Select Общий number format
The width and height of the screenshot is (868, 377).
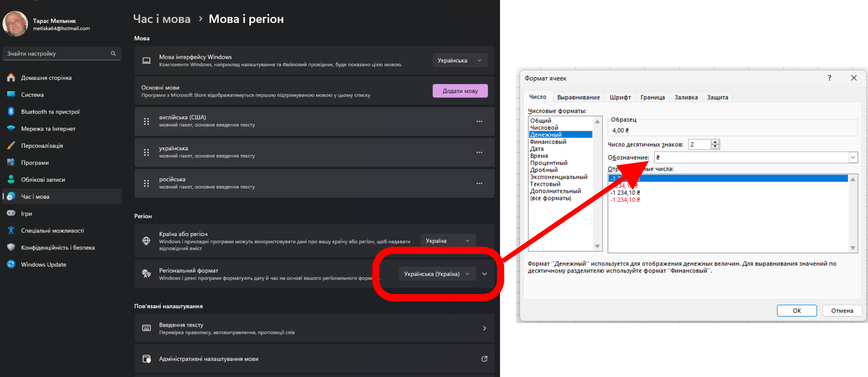[540, 121]
